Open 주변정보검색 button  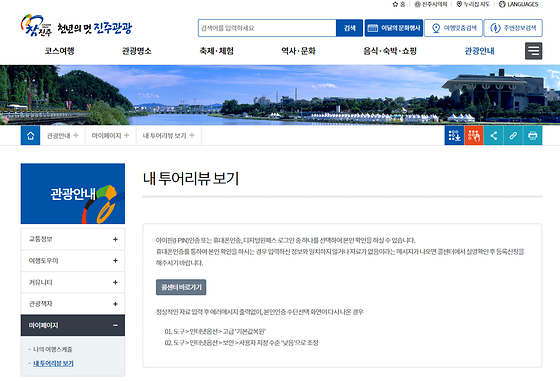[513, 28]
